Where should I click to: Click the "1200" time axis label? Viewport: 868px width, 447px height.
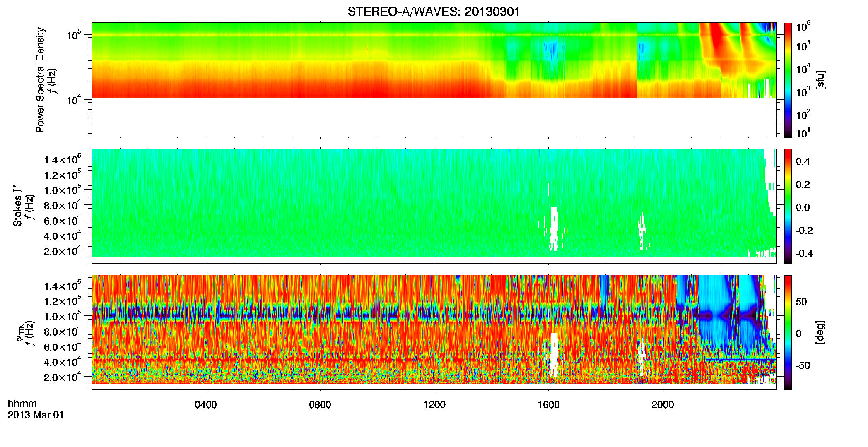[434, 405]
